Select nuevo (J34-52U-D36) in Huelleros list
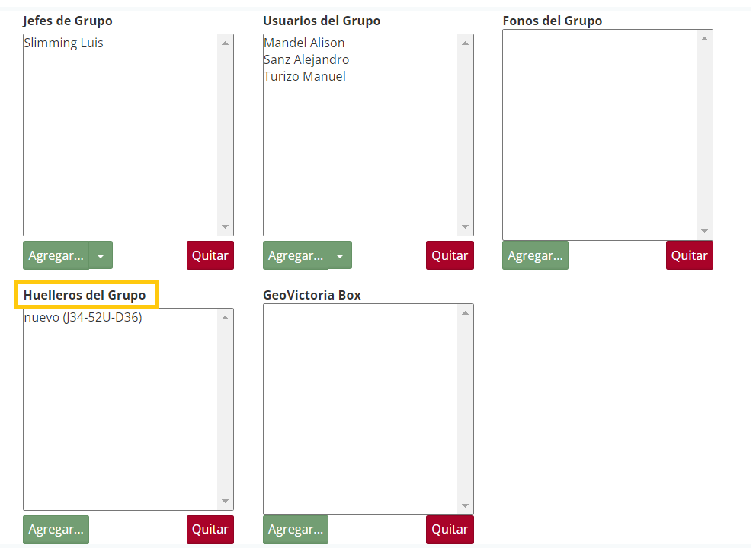 click(x=83, y=318)
